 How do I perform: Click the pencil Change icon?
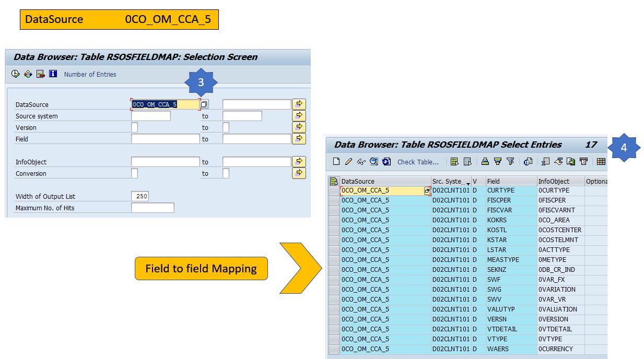349,162
